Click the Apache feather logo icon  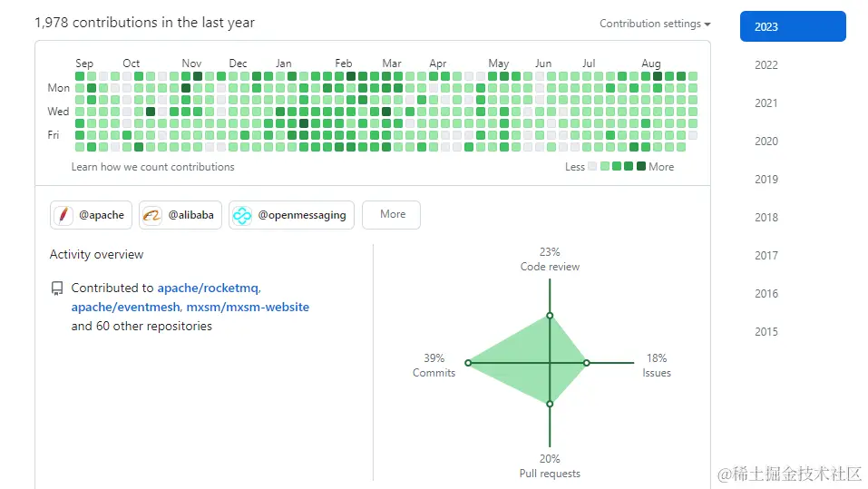[x=63, y=215]
